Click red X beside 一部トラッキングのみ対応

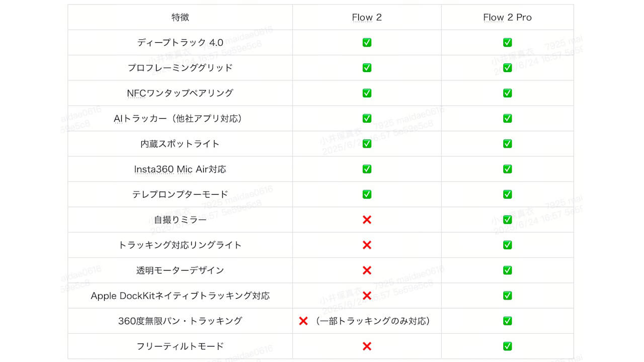303,321
